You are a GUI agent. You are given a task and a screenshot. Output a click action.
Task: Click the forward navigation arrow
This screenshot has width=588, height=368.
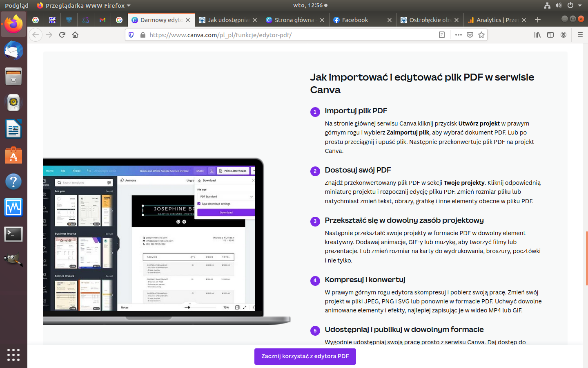click(49, 35)
